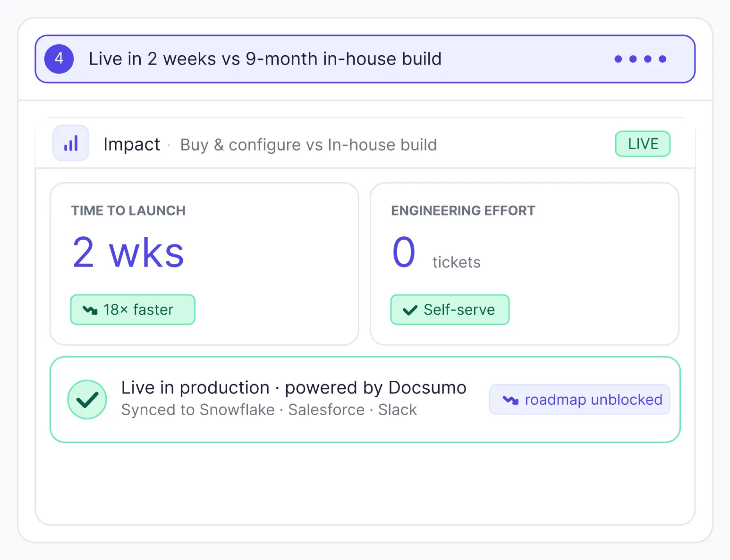This screenshot has height=560, width=730.
Task: Click the checkmark in Self-serve badge
Action: 410,310
